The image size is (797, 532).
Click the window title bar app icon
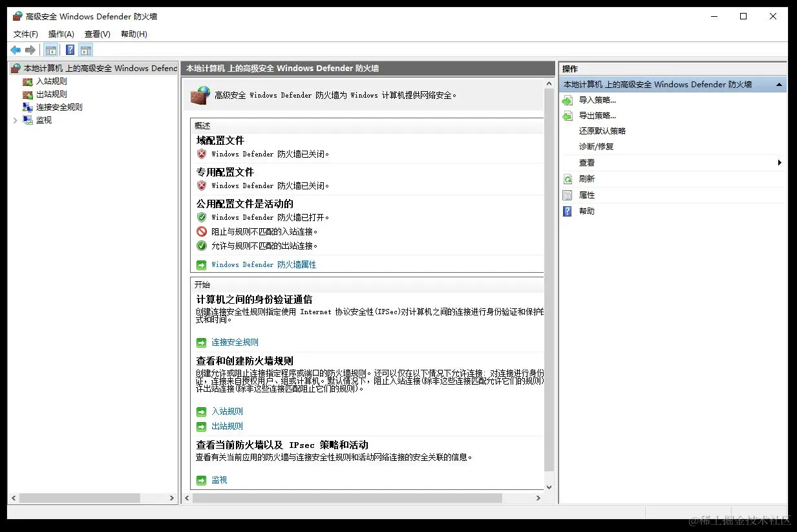point(17,16)
